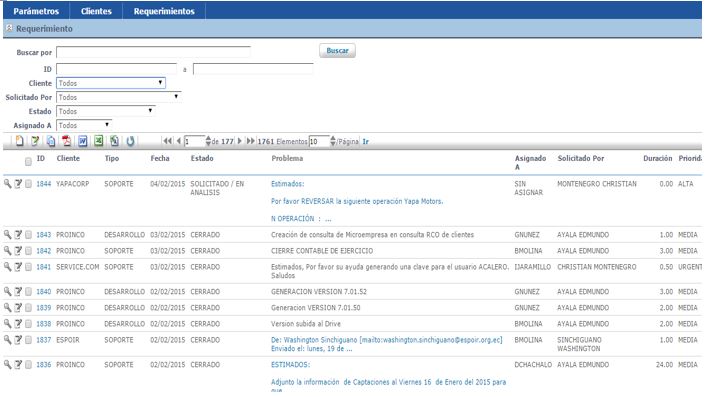Viewport: 714px width, 397px height.
Task: View details of requirement 1844
Action: coord(7,183)
